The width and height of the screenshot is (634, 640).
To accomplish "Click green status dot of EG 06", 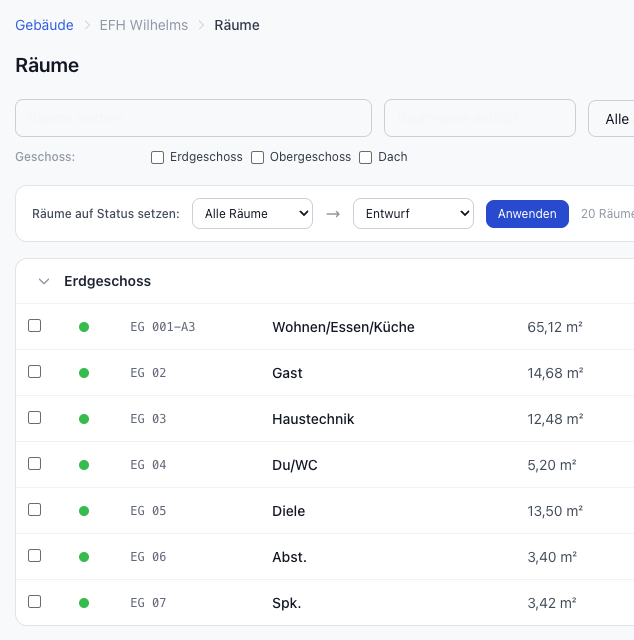I will tap(84, 557).
